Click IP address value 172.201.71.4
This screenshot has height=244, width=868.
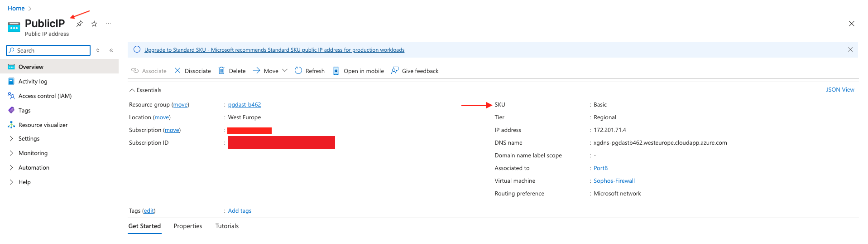point(610,130)
